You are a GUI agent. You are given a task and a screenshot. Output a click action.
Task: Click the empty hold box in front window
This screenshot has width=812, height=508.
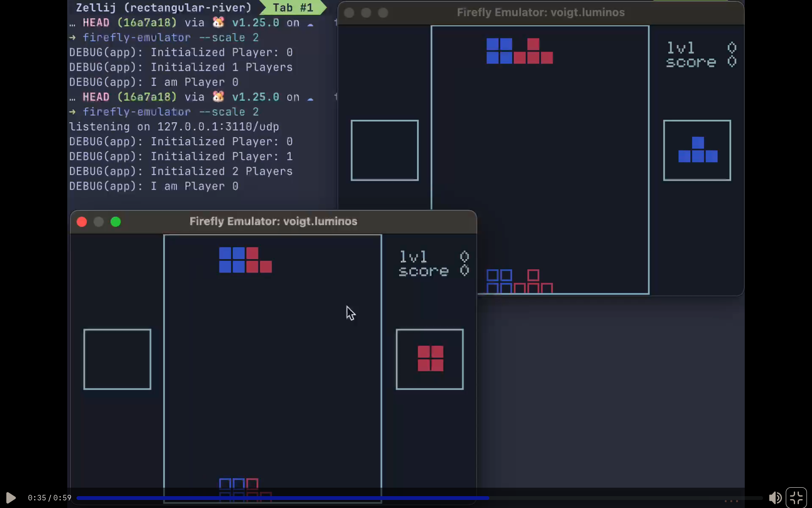[117, 359]
